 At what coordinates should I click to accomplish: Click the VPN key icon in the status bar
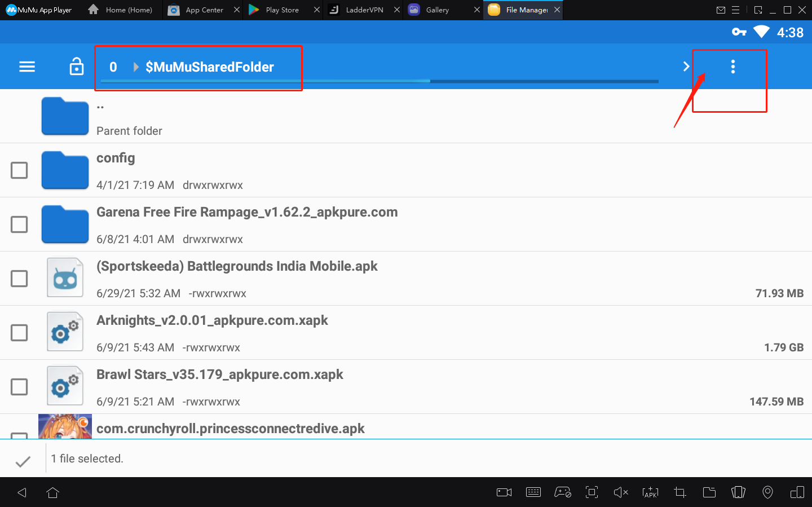tap(739, 32)
